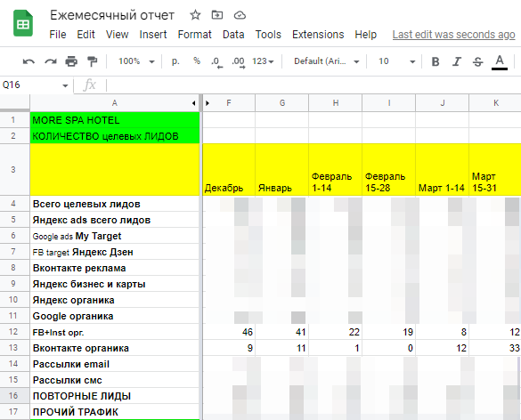Open the zoom 100% dropdown
The height and width of the screenshot is (420, 521).
[x=136, y=61]
